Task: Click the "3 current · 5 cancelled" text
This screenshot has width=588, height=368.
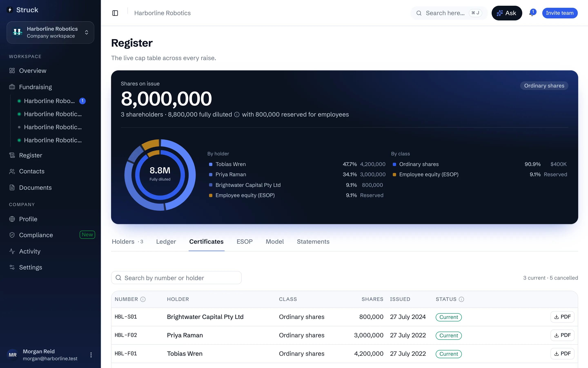Action: tap(550, 278)
